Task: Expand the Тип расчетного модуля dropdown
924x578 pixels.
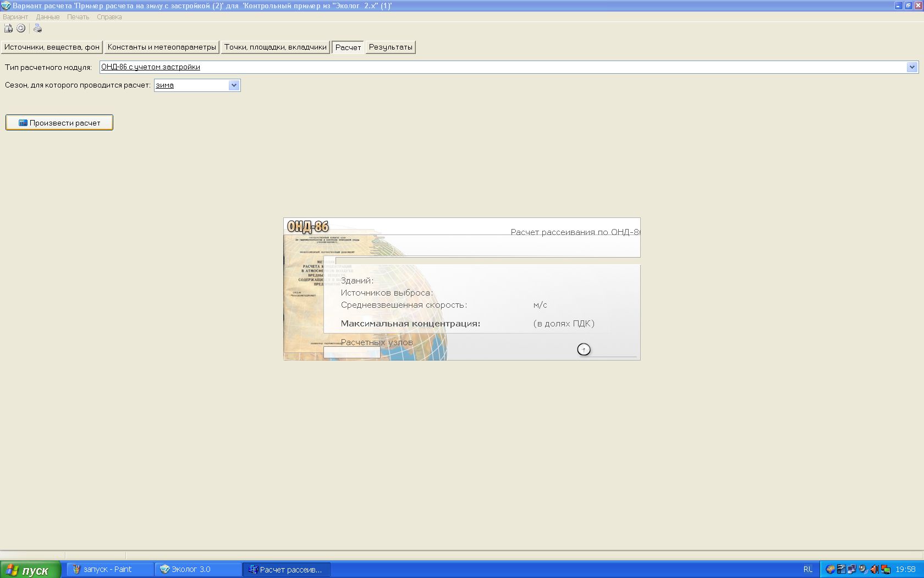Action: click(912, 67)
